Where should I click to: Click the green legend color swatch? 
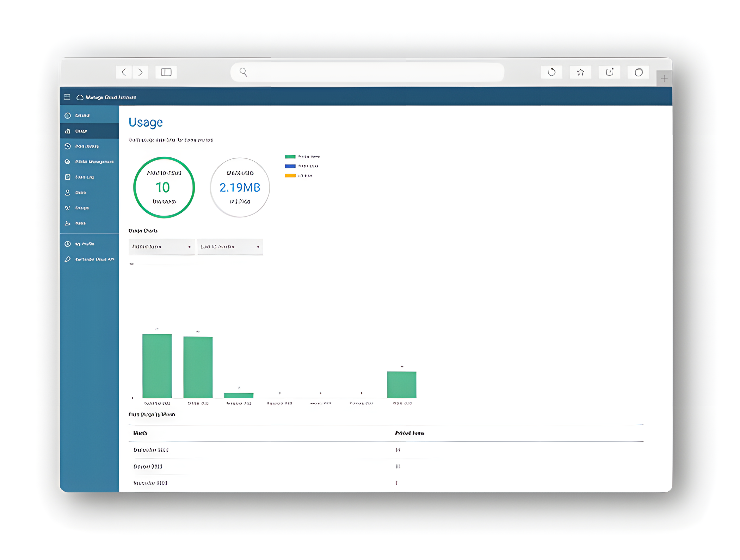click(290, 157)
